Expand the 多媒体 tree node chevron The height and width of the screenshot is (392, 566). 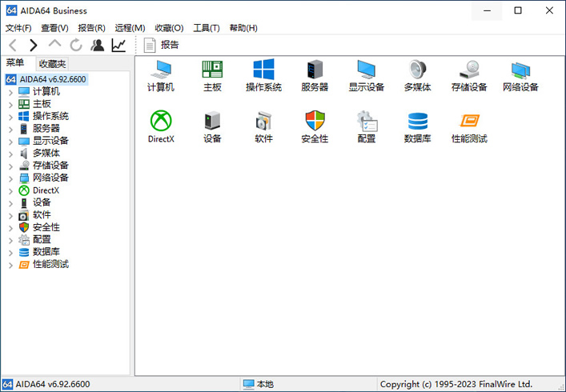(10, 154)
